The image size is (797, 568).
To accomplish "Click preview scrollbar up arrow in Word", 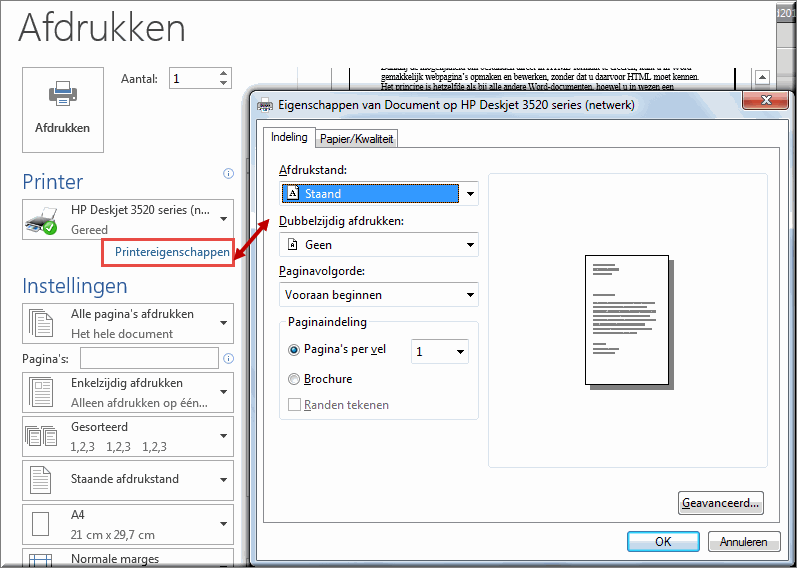I will click(x=762, y=78).
